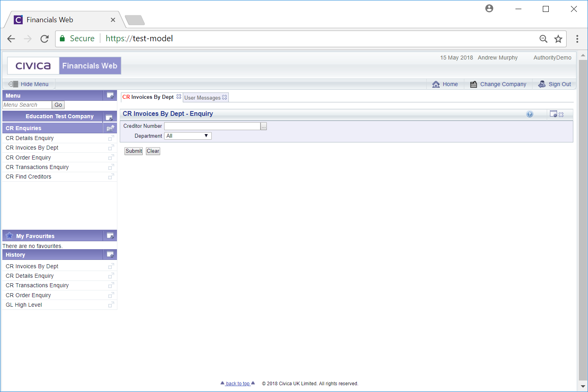Click the Menu Search input field
Screen dimensions: 588x392
(x=27, y=105)
